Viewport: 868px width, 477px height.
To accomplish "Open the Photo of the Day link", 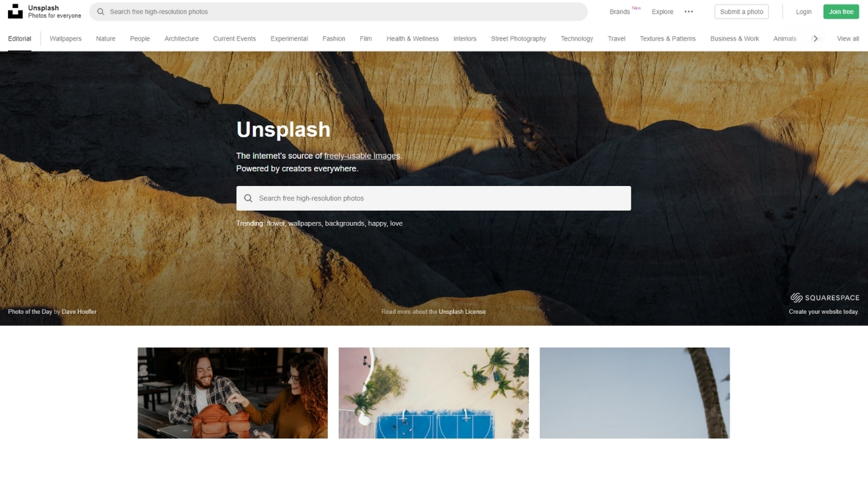I will click(x=30, y=312).
